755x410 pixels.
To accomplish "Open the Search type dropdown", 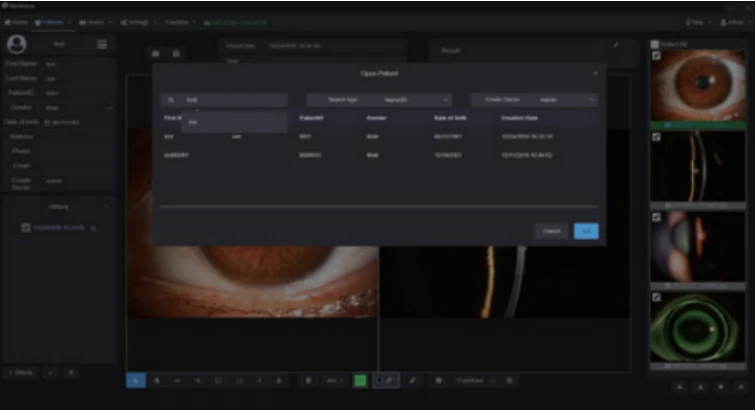I will [x=379, y=101].
